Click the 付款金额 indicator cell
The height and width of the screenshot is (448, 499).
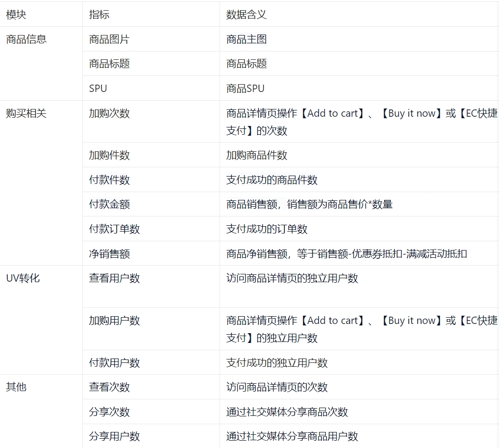pos(110,204)
